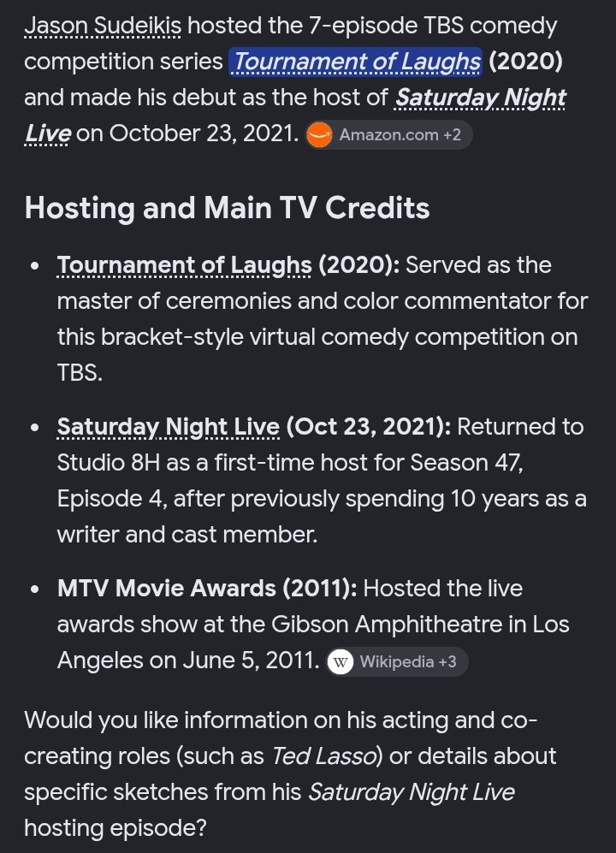Click the MTV Movie Awards (2011) bold text
This screenshot has width=616, height=853.
coord(207,588)
